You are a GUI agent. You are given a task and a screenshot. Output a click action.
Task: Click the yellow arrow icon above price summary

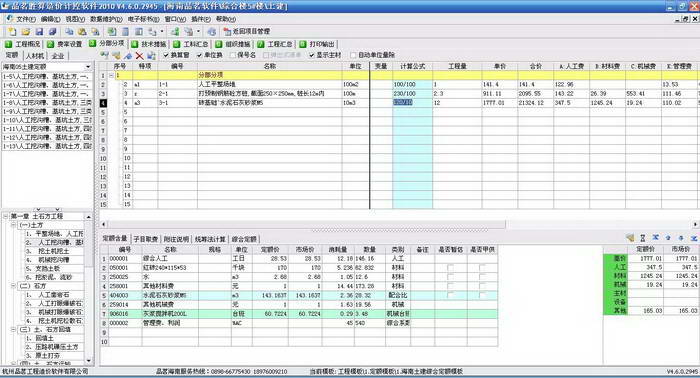[630, 238]
